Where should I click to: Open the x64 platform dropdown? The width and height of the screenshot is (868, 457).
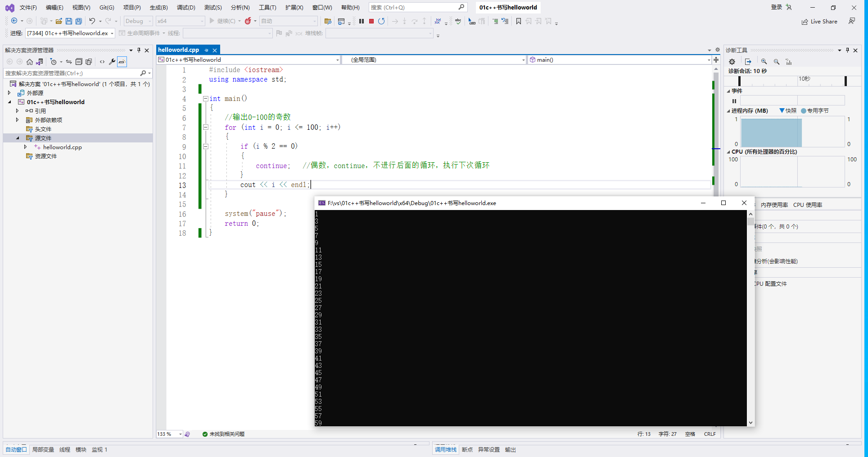(x=181, y=21)
